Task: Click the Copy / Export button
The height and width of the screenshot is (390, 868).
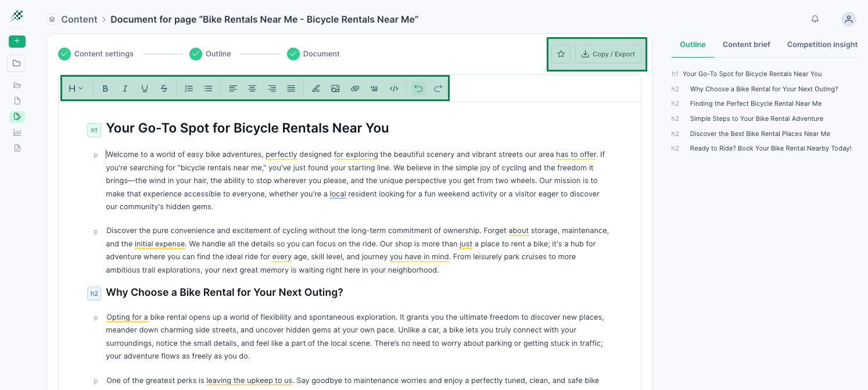Action: tap(608, 54)
